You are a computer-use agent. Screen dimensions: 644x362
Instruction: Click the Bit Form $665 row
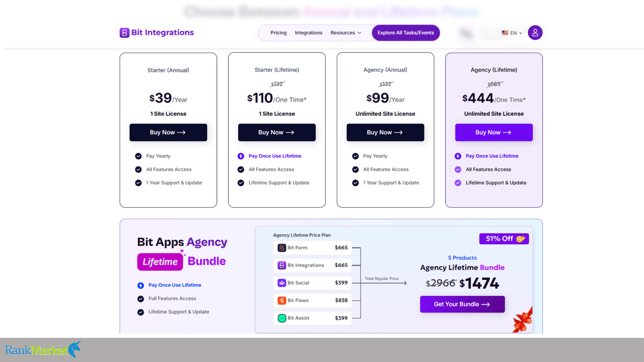coord(313,248)
